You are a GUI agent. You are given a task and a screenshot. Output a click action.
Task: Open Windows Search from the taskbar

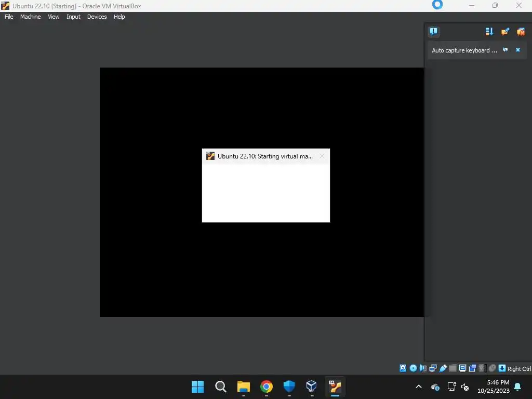[x=220, y=387]
